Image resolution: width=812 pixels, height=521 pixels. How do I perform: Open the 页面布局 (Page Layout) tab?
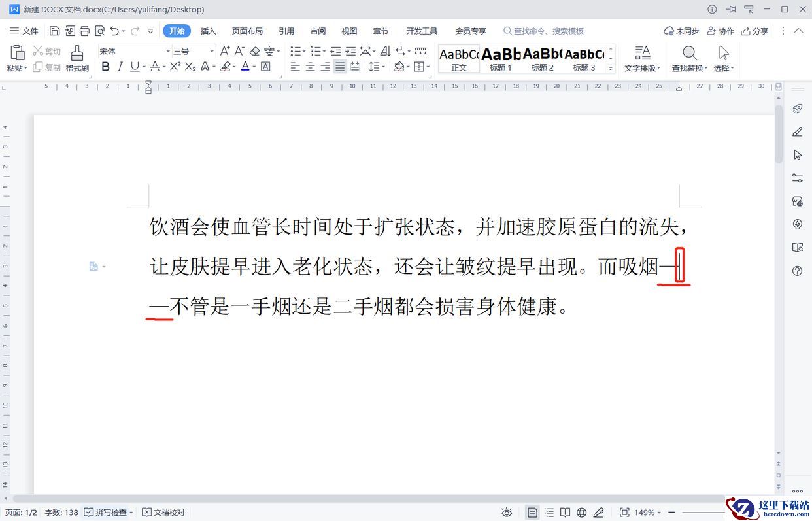247,31
